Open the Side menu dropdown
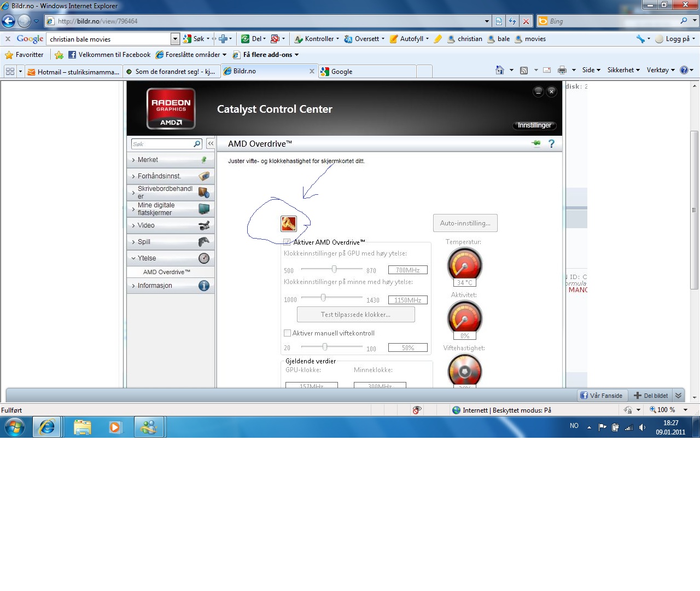 click(591, 70)
